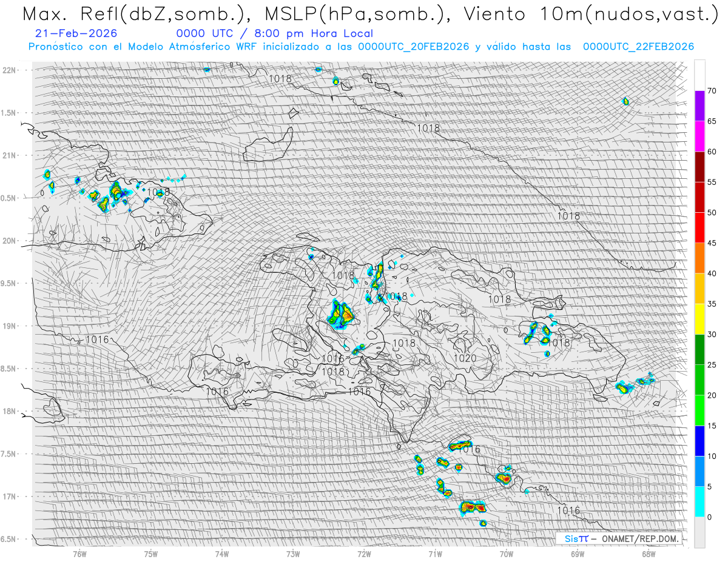Click the '68W' longitude axis label
728x562 pixels.
pyautogui.click(x=649, y=554)
